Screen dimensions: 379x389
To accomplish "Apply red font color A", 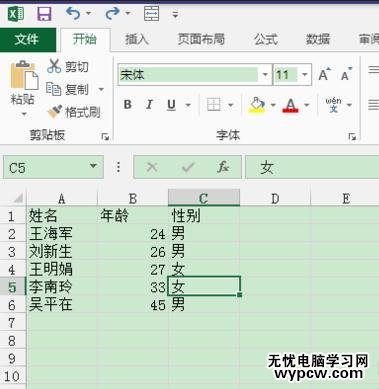I will click(x=290, y=105).
